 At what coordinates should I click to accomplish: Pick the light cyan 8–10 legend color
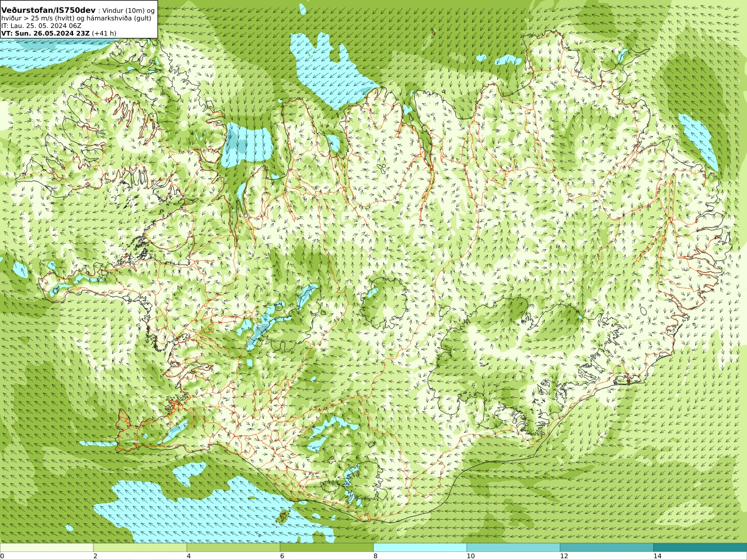click(420, 548)
